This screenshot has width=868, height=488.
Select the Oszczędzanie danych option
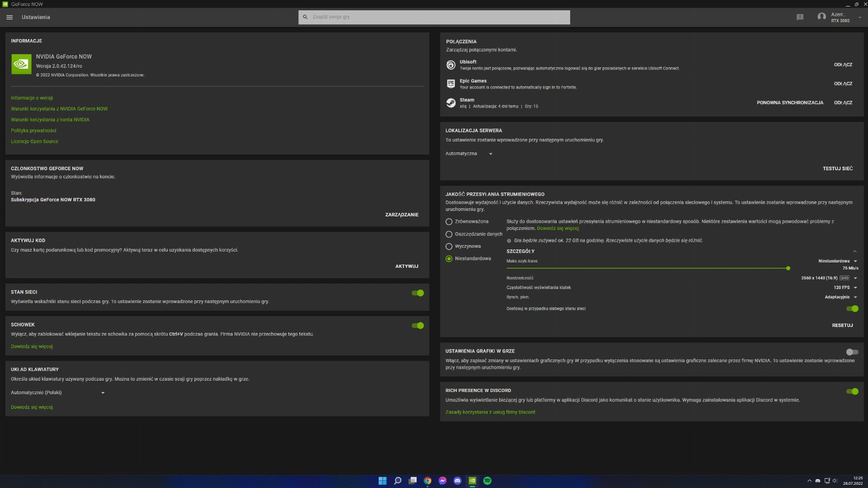449,234
